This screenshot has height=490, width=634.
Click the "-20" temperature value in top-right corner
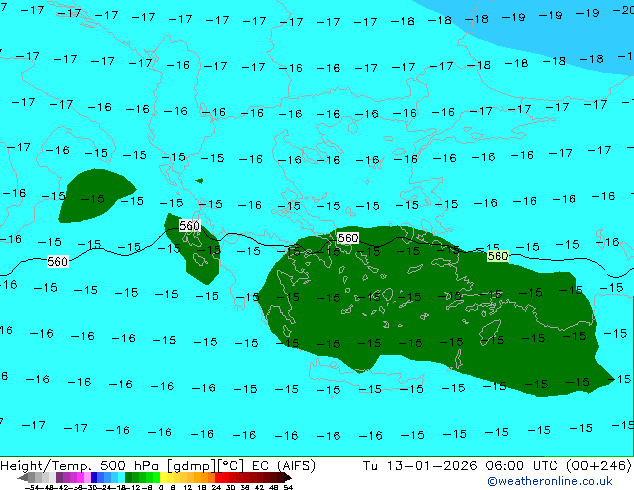pyautogui.click(x=624, y=10)
